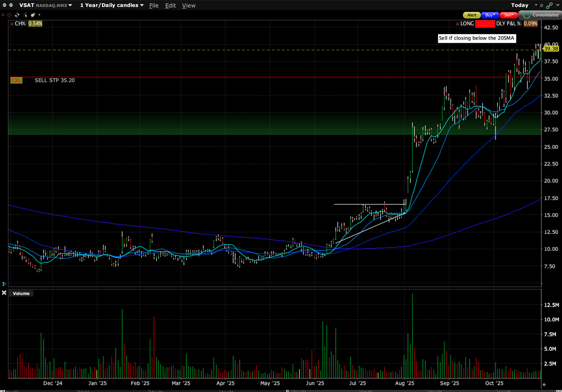Open the drawing tools paintbrush icon

tap(33, 15)
